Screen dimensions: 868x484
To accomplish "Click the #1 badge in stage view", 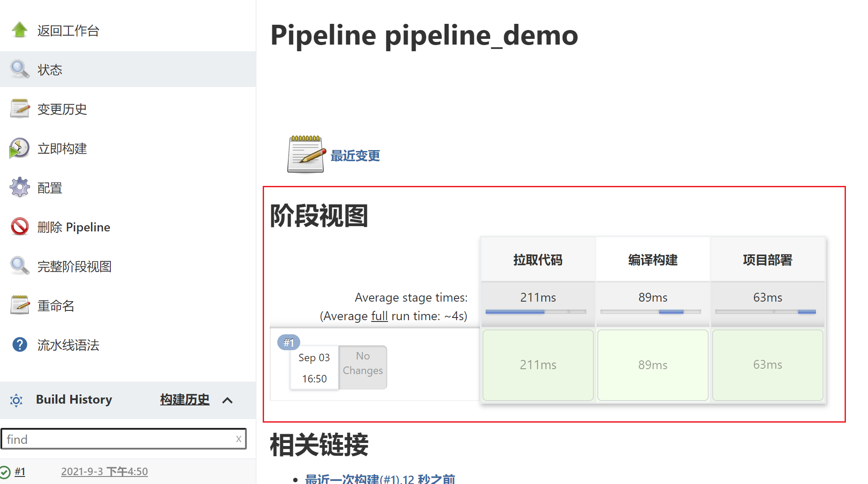I will 289,342.
